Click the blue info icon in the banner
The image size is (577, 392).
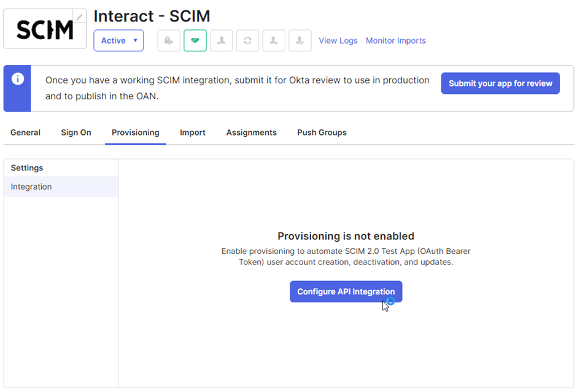click(18, 79)
